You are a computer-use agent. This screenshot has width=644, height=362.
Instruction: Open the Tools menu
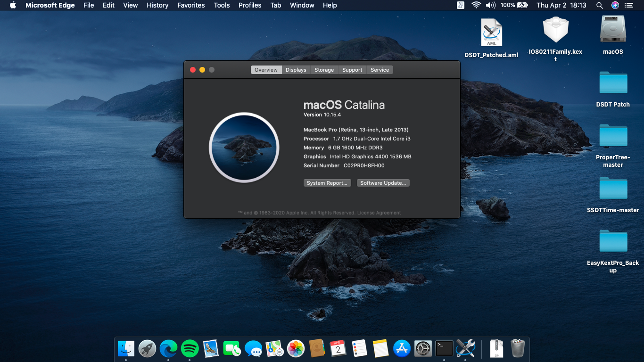(222, 5)
